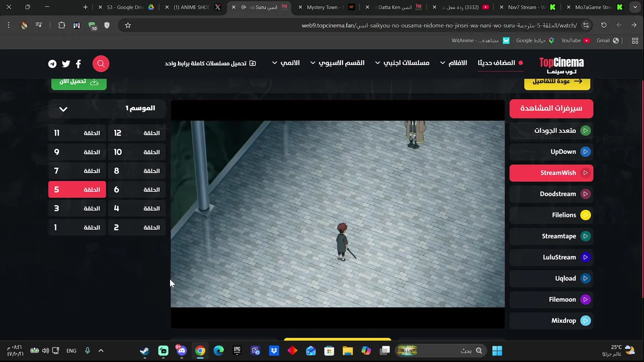The image size is (644, 362).
Task: Select the StreamWish server
Action: [x=551, y=173]
